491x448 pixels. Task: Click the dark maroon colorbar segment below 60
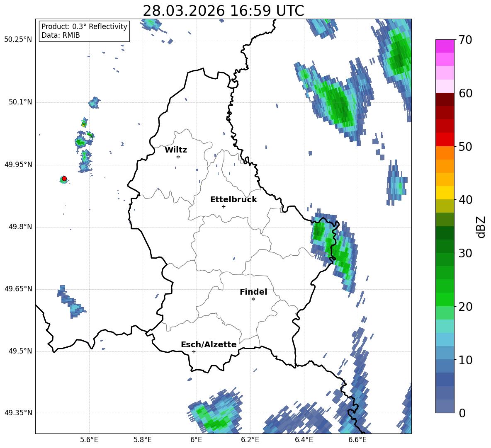pyautogui.click(x=445, y=100)
